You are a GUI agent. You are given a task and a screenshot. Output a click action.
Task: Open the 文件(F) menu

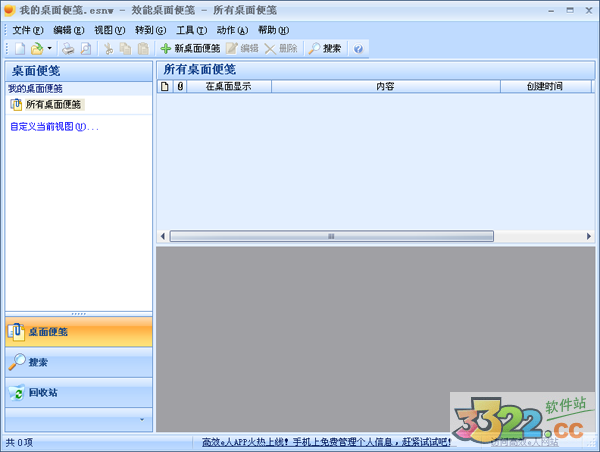tap(28, 30)
